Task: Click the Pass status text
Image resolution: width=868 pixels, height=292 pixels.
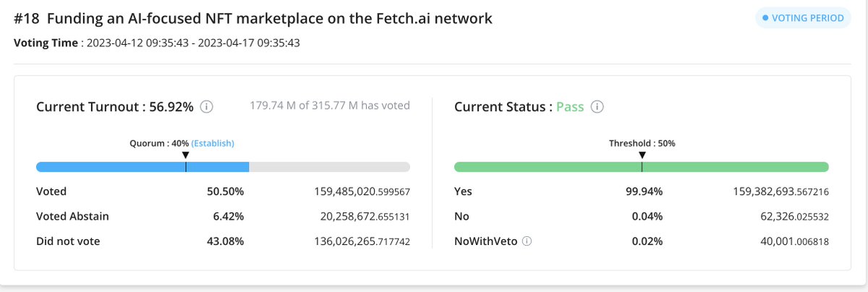Action: pos(571,107)
